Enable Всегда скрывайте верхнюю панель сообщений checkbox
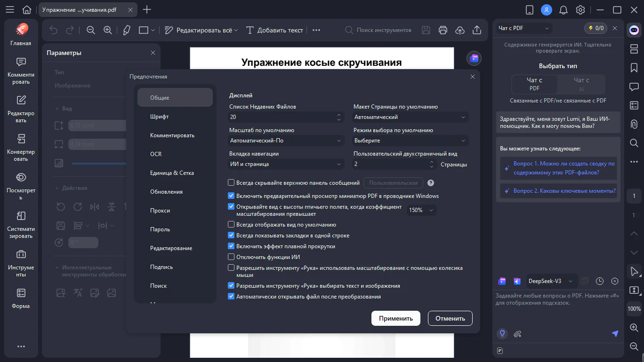 click(231, 183)
